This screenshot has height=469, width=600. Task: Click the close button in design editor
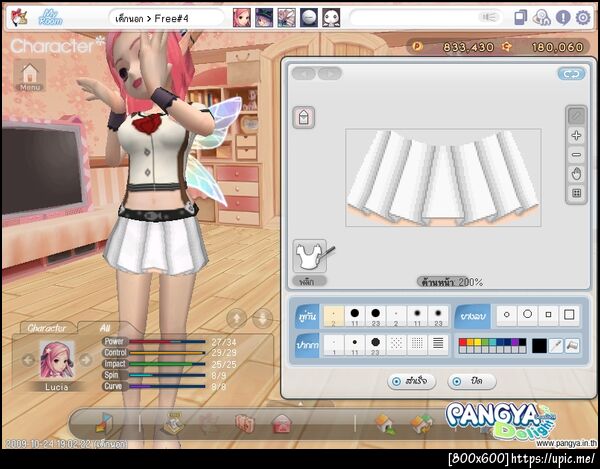point(472,381)
